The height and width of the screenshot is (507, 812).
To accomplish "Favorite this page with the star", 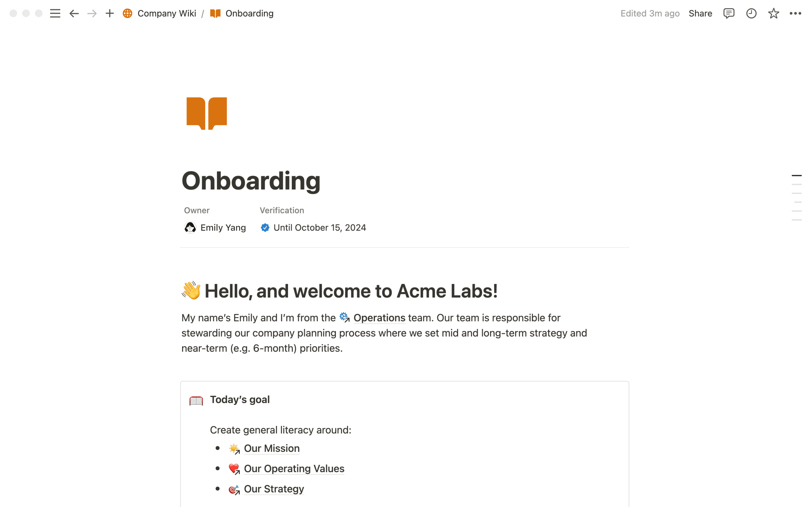I will pyautogui.click(x=774, y=13).
